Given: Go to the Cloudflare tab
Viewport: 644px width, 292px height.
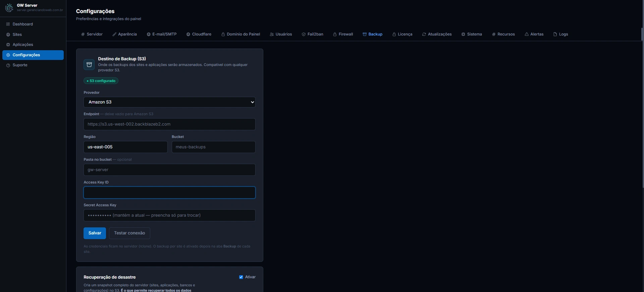Looking at the screenshot, I should [x=199, y=34].
